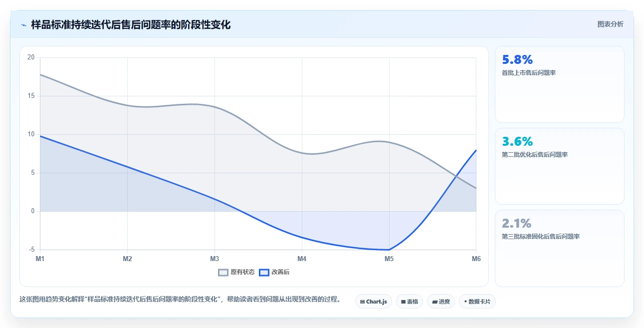Click the blue 改善后 legend color box
This screenshot has height=328, width=644.
click(x=264, y=272)
